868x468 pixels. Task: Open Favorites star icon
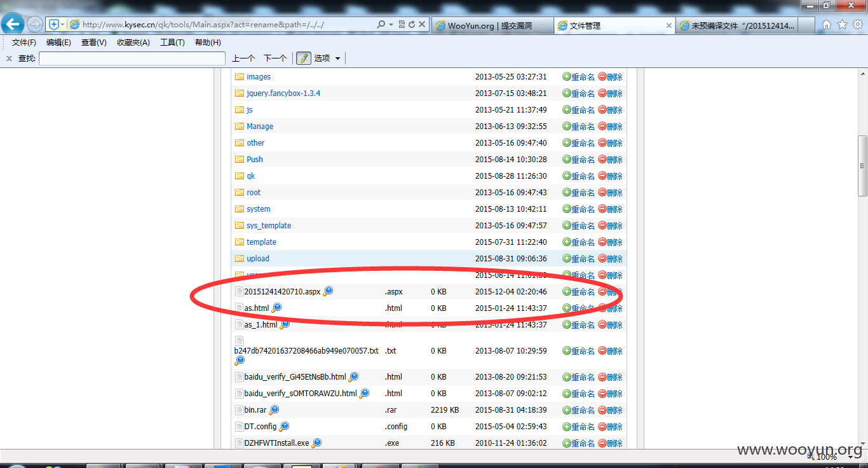843,25
